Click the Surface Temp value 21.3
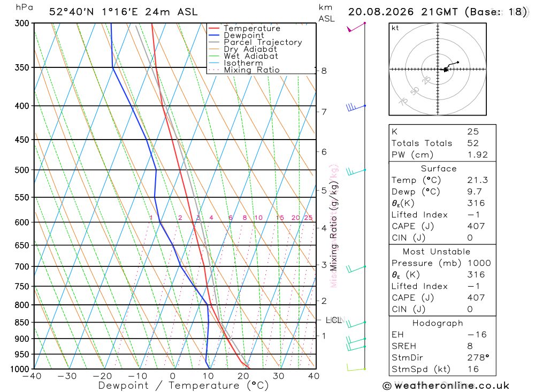The height and width of the screenshot is (392, 535). pos(478,180)
